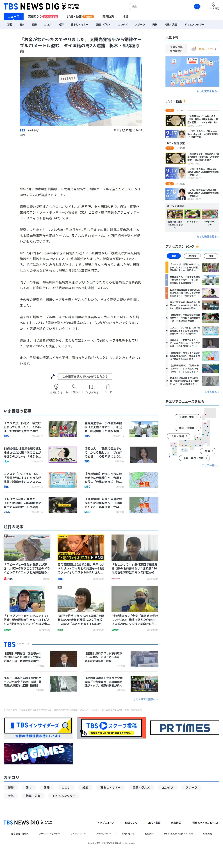Select the 24時間 ranking tab
Image resolution: width=223 pixels, height=868 pixels.
[192, 256]
